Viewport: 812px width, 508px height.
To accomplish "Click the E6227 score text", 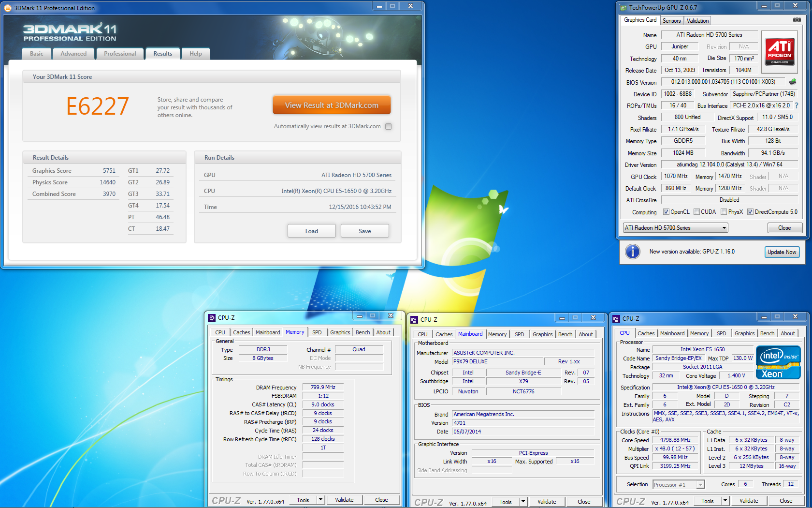I will (98, 106).
